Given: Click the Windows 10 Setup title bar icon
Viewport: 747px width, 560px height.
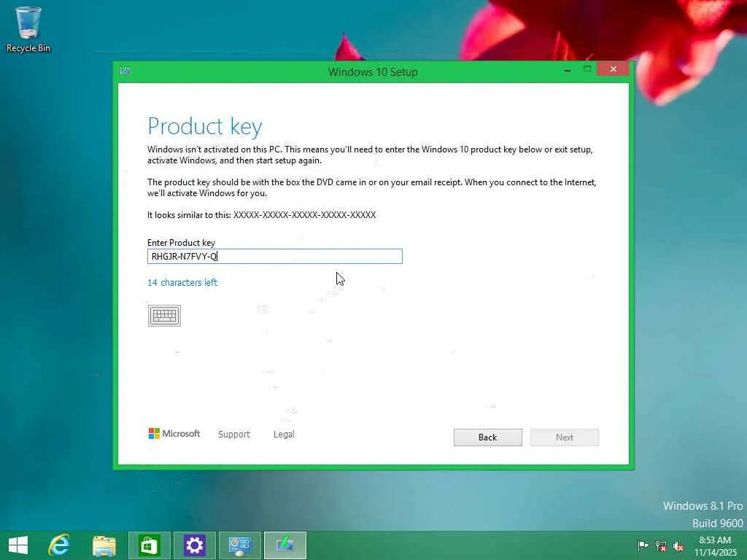Looking at the screenshot, I should 125,71.
